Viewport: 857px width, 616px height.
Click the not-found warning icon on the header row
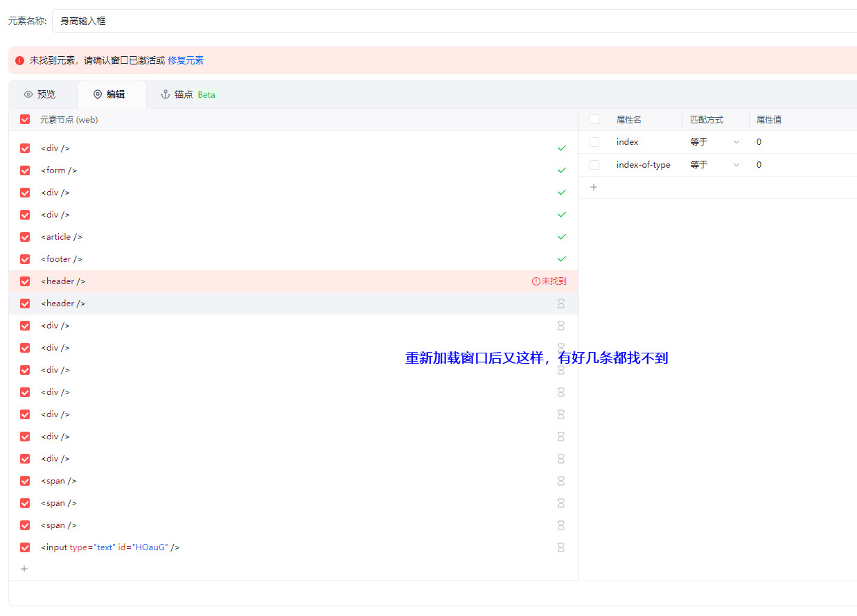[536, 281]
